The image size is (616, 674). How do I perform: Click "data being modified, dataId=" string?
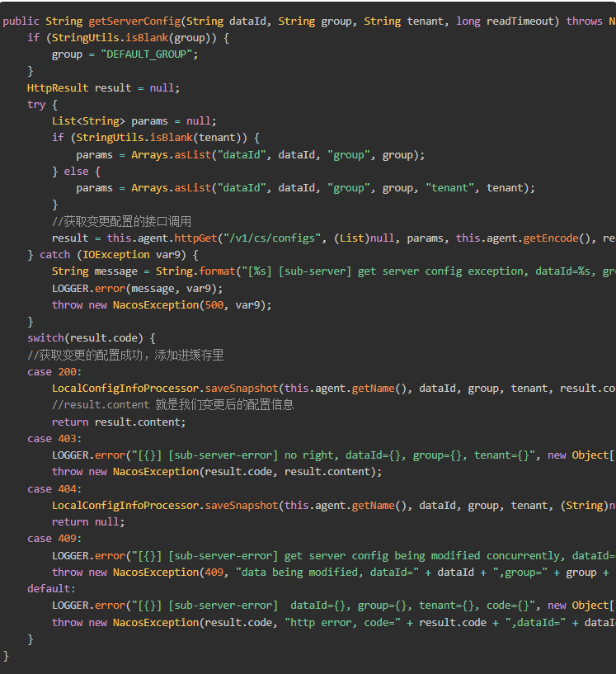[327, 573]
